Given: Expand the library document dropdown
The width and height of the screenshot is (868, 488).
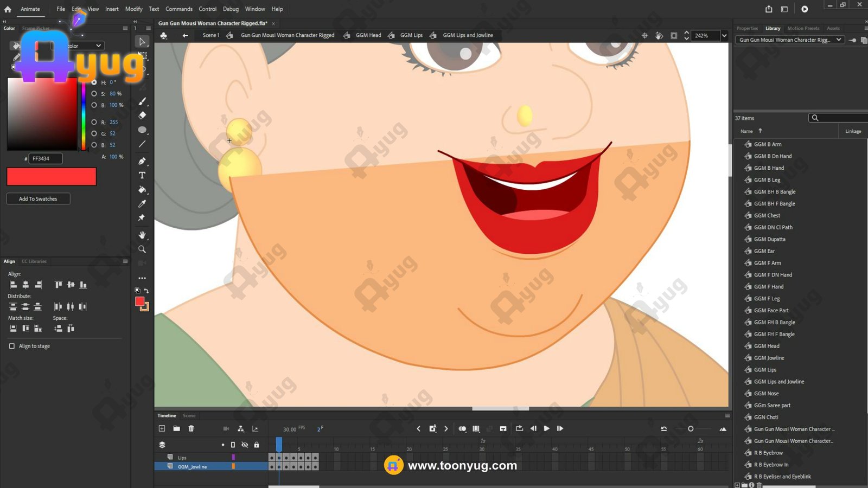Looking at the screenshot, I should point(839,40).
